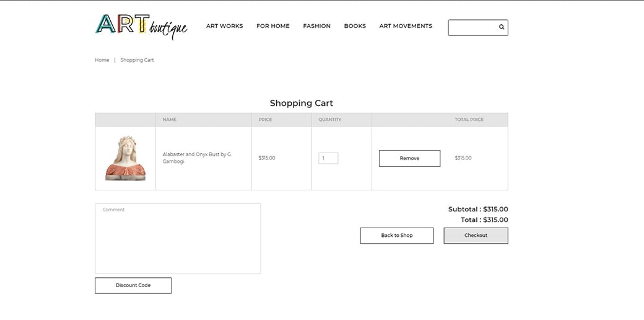644x320 pixels.
Task: Click the ART boutique logo
Action: 141,26
